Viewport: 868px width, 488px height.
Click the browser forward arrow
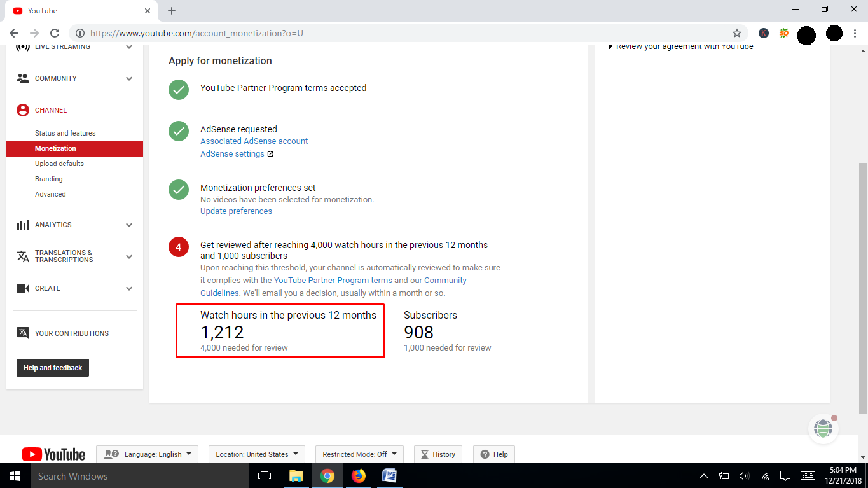click(34, 33)
